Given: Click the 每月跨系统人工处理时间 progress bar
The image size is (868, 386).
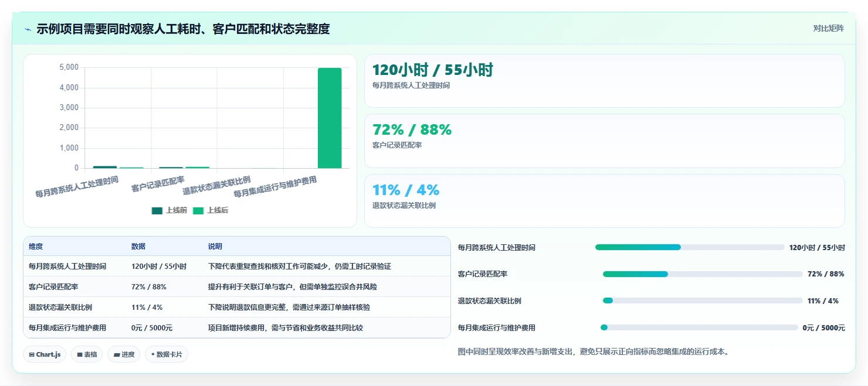Looking at the screenshot, I should coord(690,247).
